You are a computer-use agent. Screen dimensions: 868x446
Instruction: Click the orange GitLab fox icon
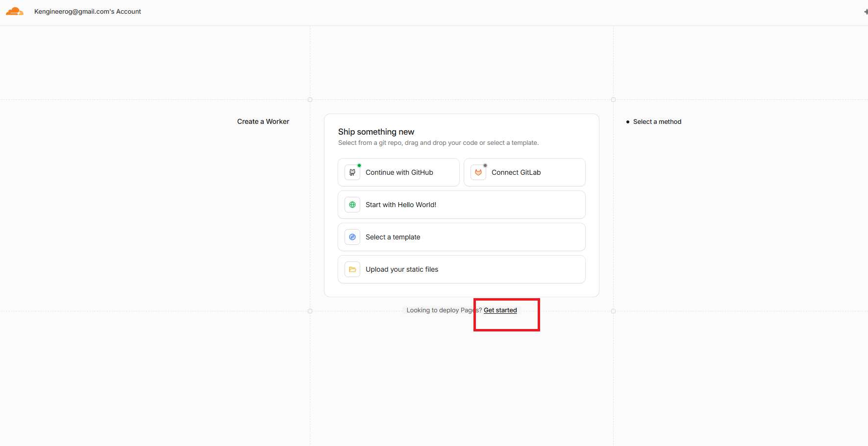click(x=478, y=172)
